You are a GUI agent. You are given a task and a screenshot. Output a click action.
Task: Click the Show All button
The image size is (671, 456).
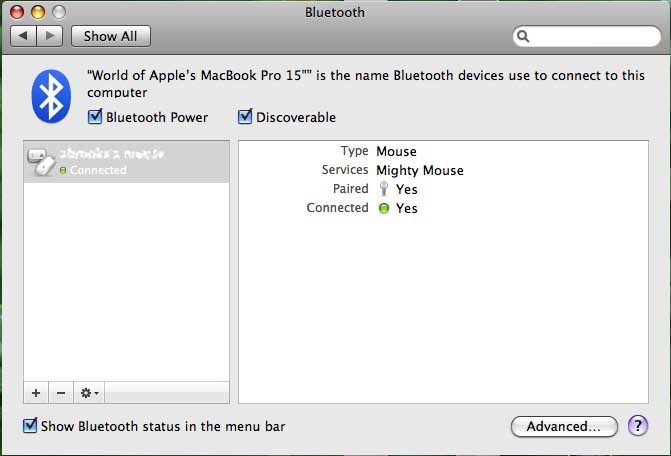point(111,36)
